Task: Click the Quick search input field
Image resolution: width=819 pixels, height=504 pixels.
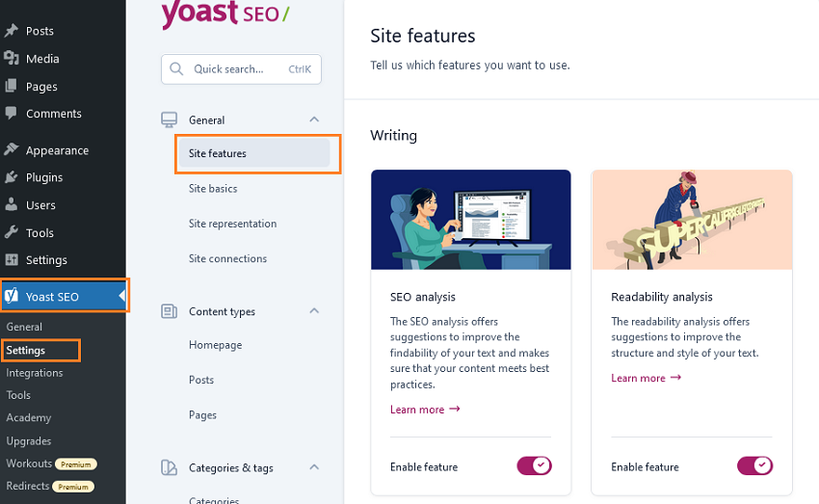Action: (241, 69)
